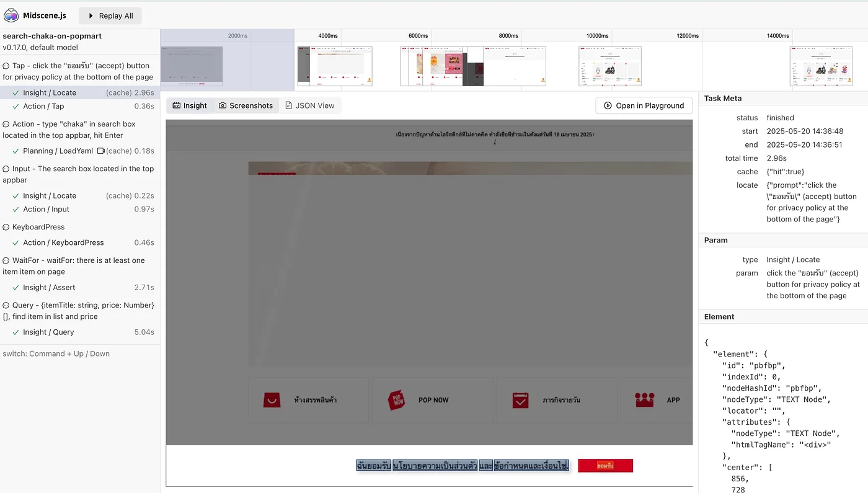Click the Midscene.js logo icon
Viewport: 868px width, 493px height.
tap(11, 16)
